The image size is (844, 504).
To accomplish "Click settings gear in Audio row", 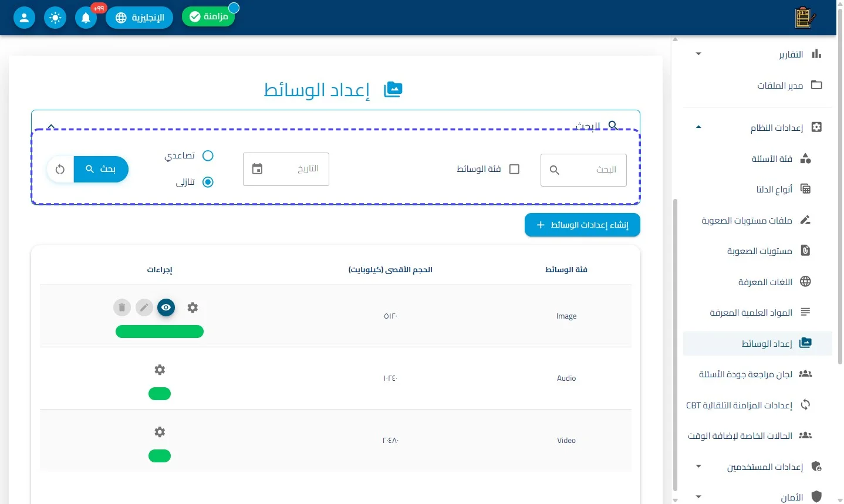I will (x=160, y=370).
